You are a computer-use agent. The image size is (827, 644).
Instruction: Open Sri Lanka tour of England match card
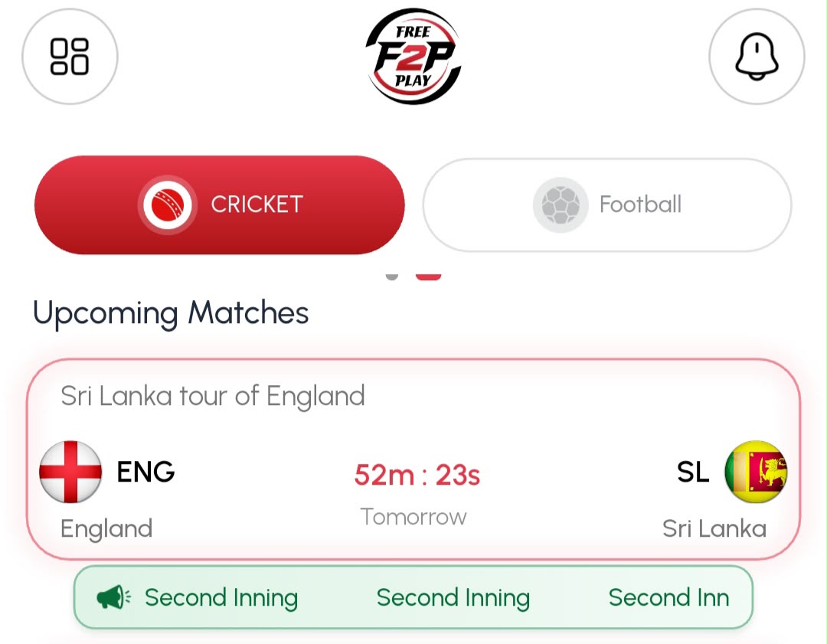point(413,459)
